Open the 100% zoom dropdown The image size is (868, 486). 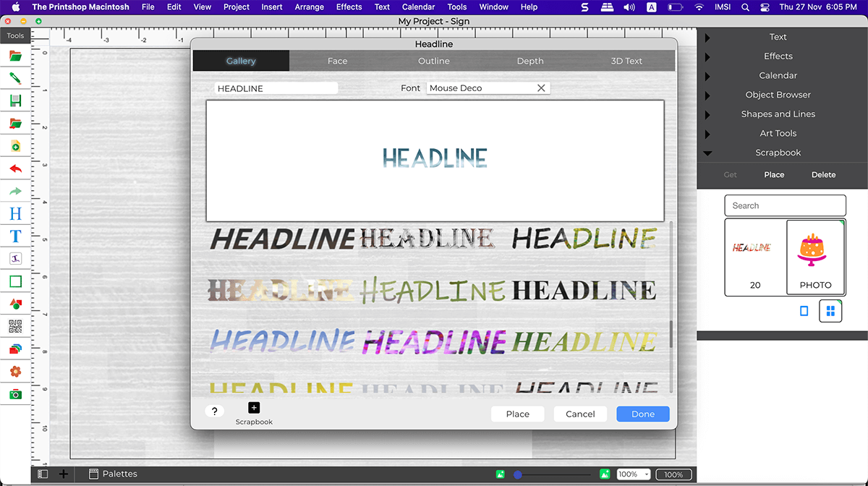tap(634, 474)
